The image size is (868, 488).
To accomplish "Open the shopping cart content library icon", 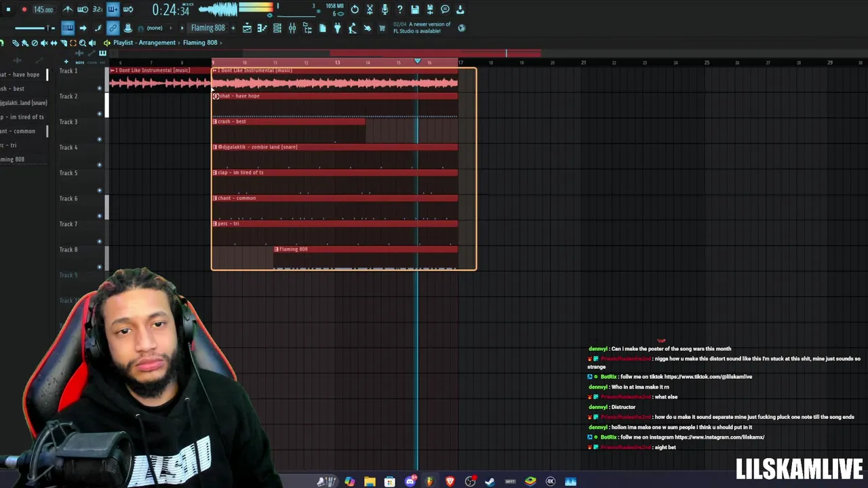I will pos(382,28).
